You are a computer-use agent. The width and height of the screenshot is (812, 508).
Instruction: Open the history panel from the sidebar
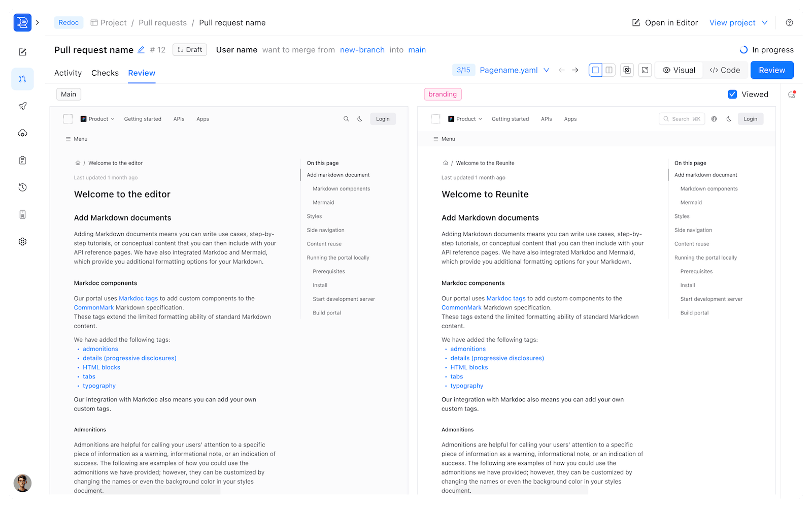[x=22, y=187]
